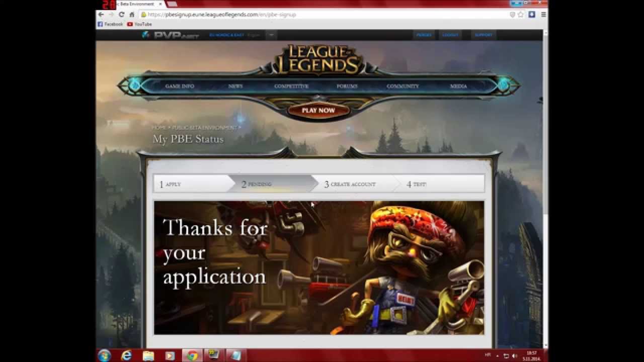Click the EU Nordic & East region label
Image resolution: width=644 pixels, height=362 pixels.
pos(226,35)
